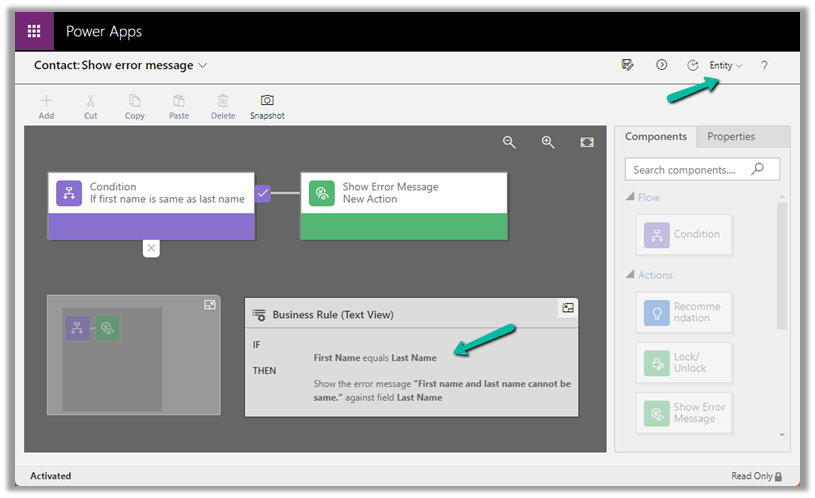Collapse the Business Rule text view panel
Screen dimensions: 815x498
[x=567, y=308]
